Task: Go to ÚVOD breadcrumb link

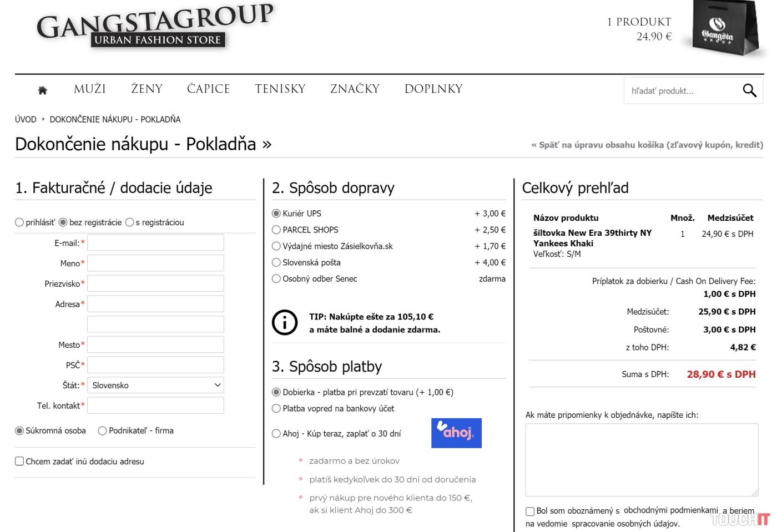Action: 26,119
